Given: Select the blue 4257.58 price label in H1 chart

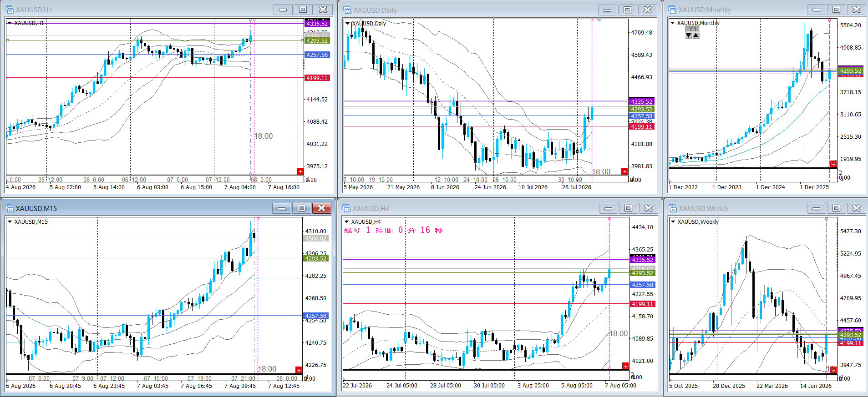Looking at the screenshot, I should [x=317, y=55].
